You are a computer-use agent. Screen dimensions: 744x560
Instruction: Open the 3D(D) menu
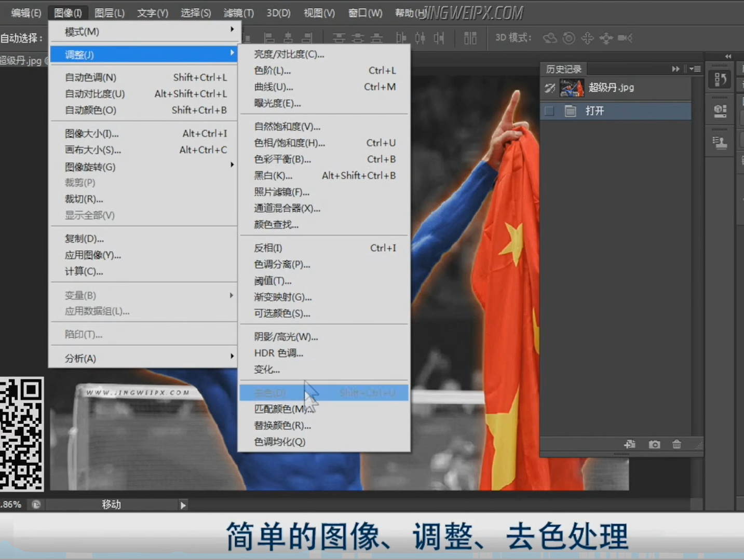[x=278, y=13]
